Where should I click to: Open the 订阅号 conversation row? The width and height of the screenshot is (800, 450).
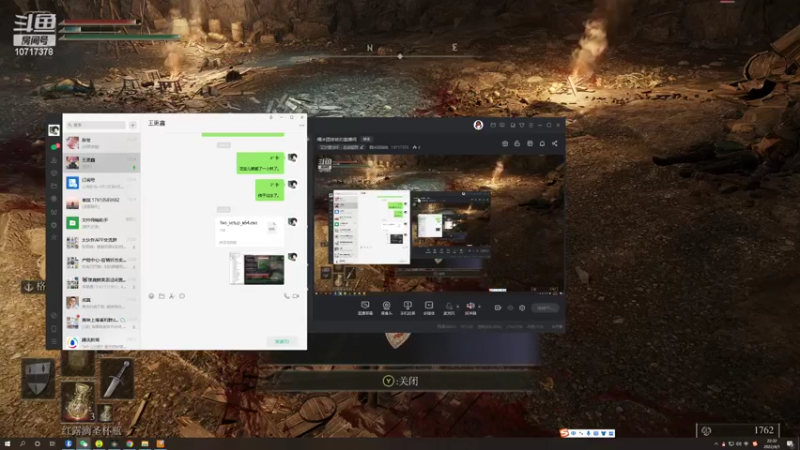click(x=102, y=183)
